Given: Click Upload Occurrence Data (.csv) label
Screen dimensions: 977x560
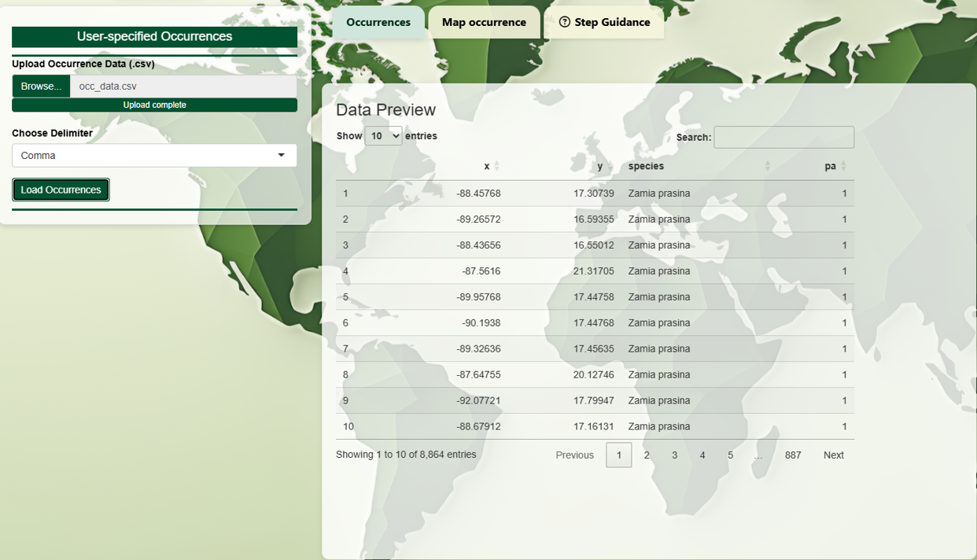Looking at the screenshot, I should point(83,64).
